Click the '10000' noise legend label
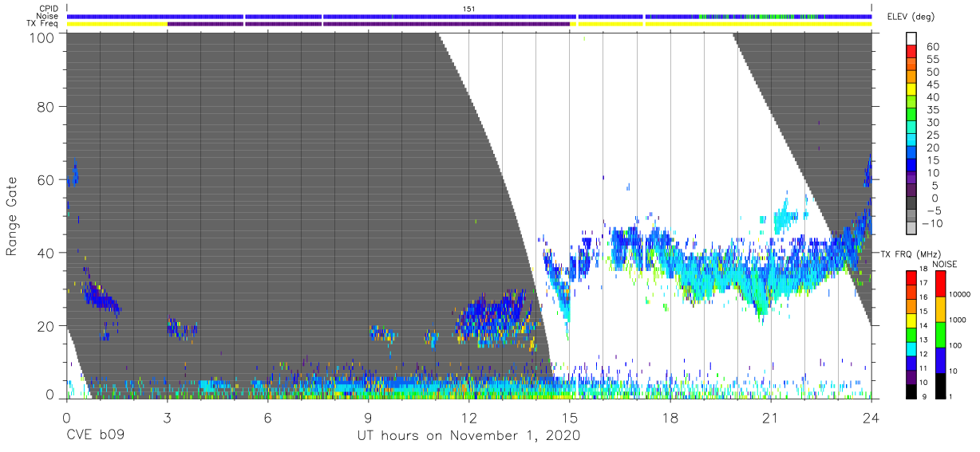The height and width of the screenshot is (452, 980). [962, 294]
